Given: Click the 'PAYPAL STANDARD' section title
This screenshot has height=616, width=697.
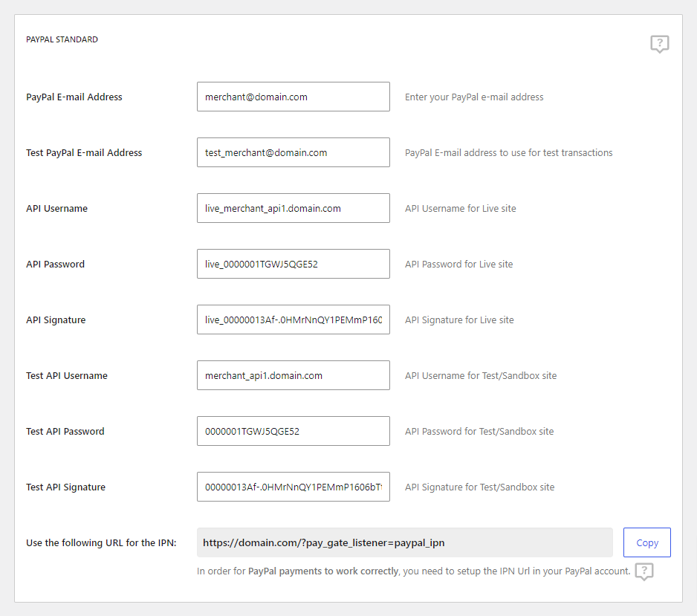Looking at the screenshot, I should tap(62, 39).
